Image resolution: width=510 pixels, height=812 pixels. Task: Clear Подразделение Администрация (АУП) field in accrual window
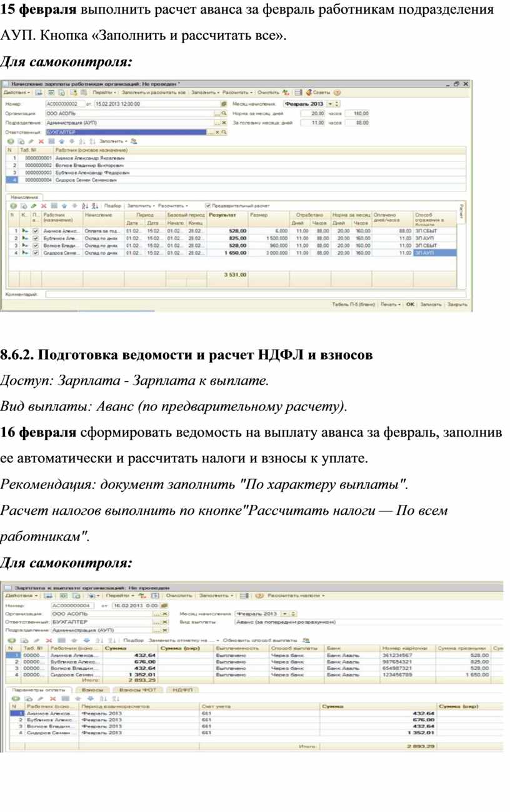point(224,123)
